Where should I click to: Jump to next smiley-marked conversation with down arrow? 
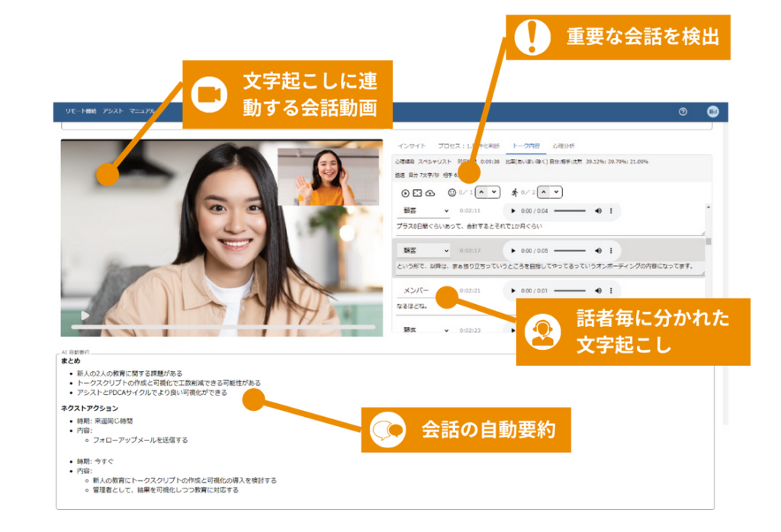tap(493, 193)
